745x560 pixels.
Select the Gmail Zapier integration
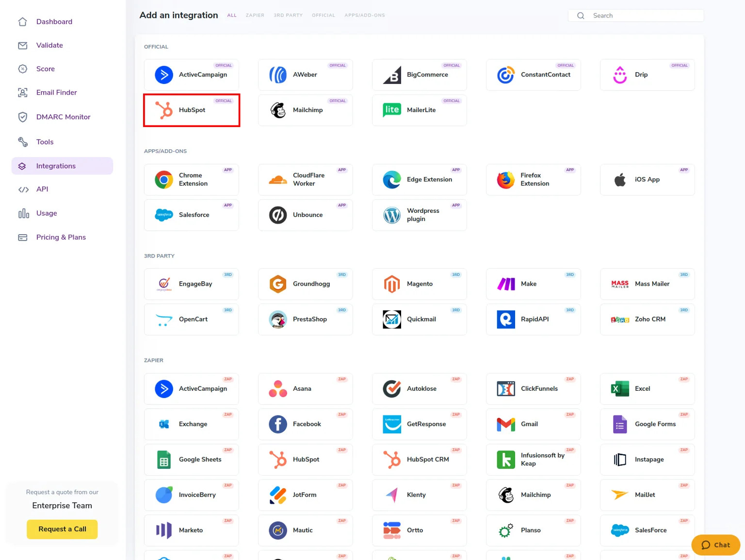[533, 424]
